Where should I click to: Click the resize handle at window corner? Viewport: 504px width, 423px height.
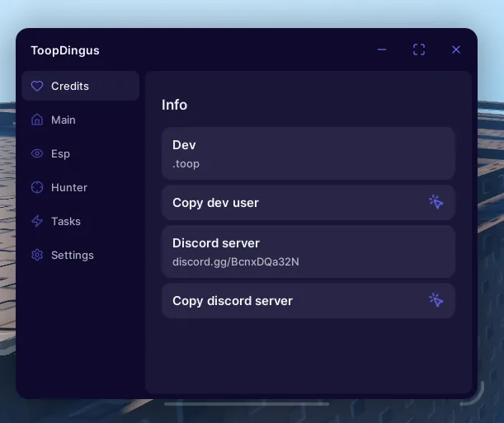473,394
